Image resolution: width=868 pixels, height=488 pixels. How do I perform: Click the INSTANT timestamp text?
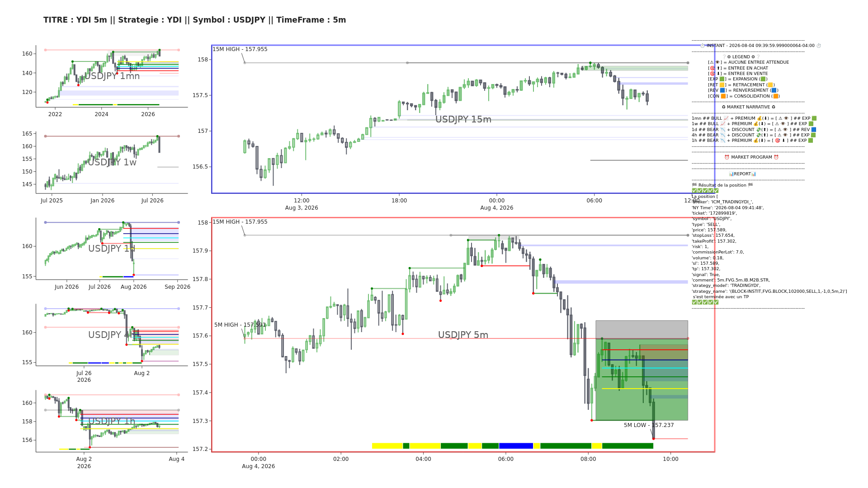760,46
